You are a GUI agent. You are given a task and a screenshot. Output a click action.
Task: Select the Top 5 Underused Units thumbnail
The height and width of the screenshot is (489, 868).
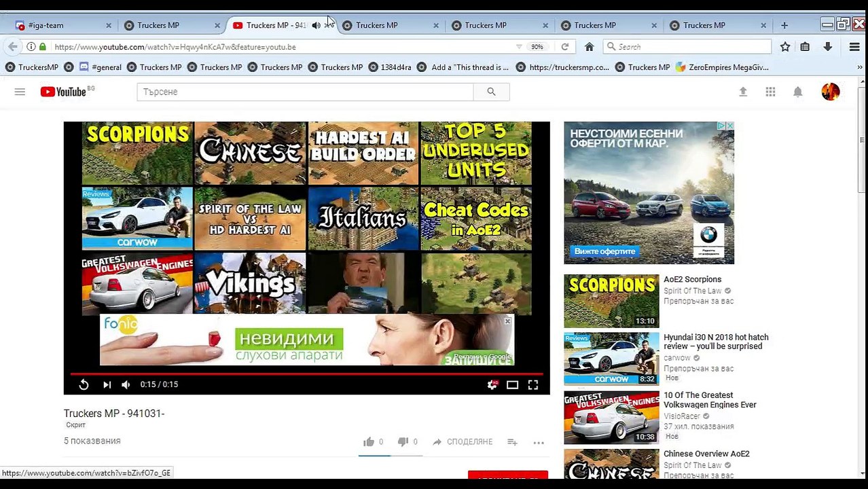(x=476, y=153)
